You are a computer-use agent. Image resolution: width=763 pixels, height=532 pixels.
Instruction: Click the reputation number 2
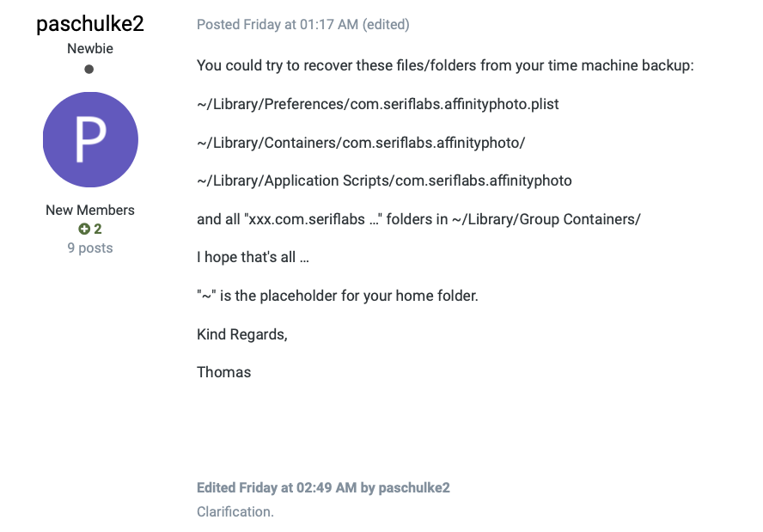pos(98,229)
